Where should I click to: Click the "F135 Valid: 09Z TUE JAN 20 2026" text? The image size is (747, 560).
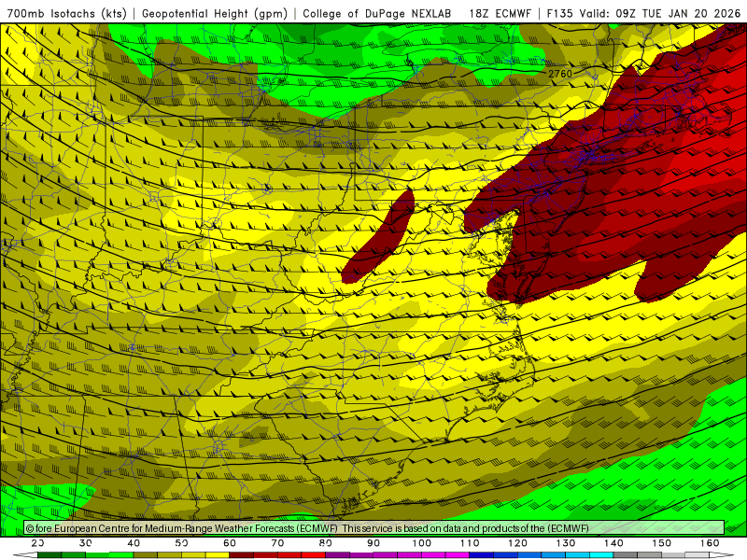[643, 14]
